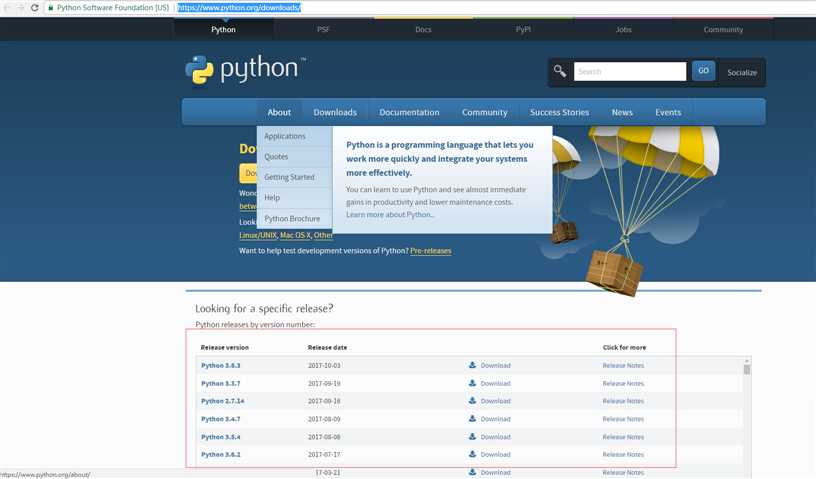Switch to the PyPI top tab
Viewport: 816px width, 479px height.
(x=523, y=30)
